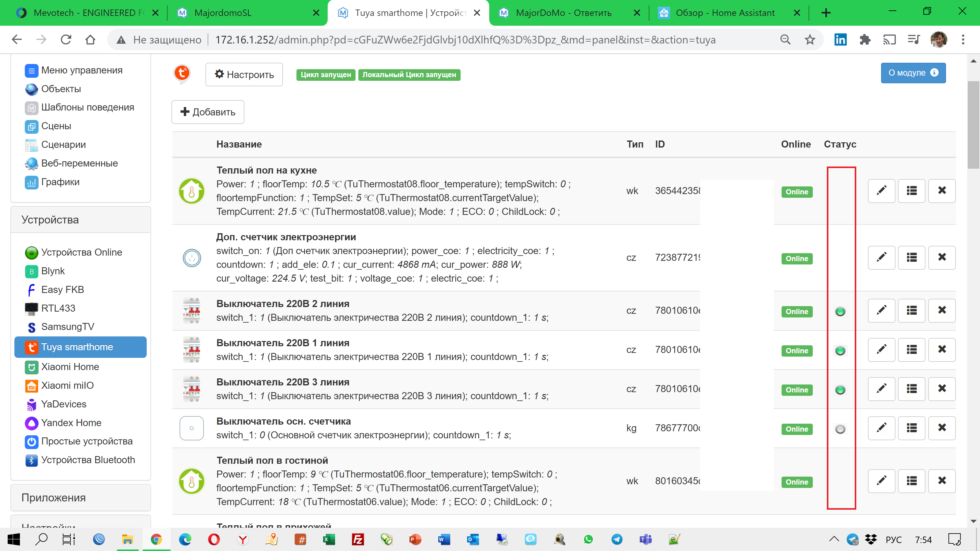Click the Цикл запущен status badge
This screenshot has height=551, width=980.
[x=325, y=74]
